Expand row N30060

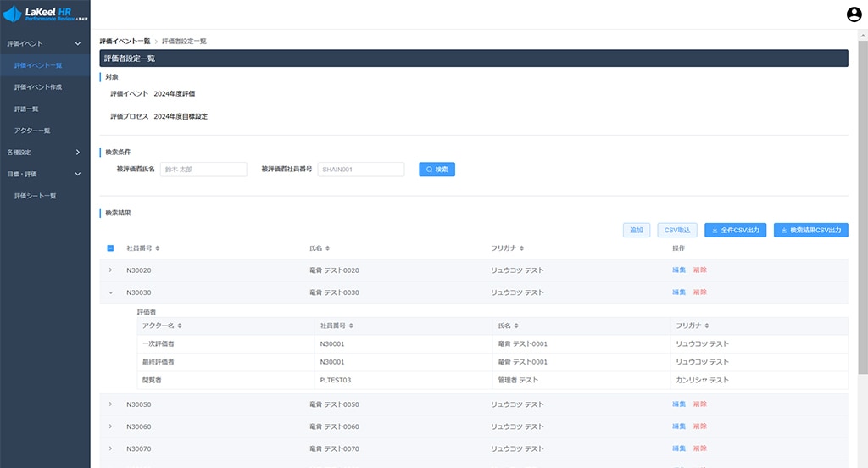click(111, 426)
